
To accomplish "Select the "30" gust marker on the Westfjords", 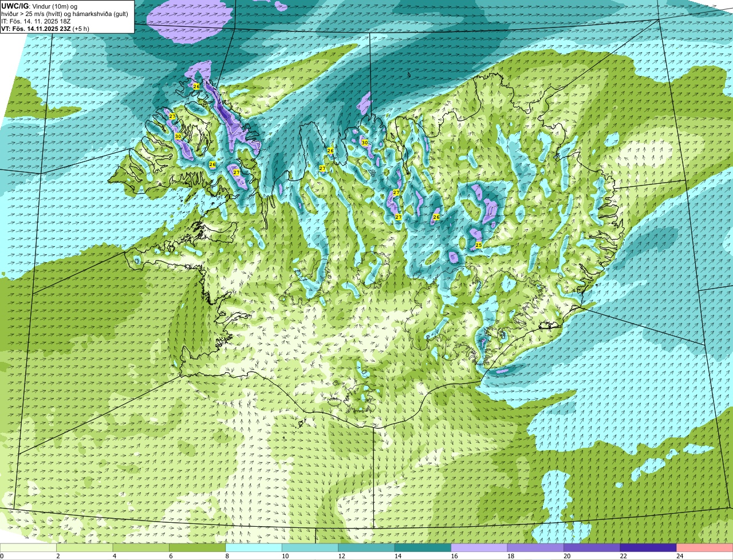I will [178, 136].
